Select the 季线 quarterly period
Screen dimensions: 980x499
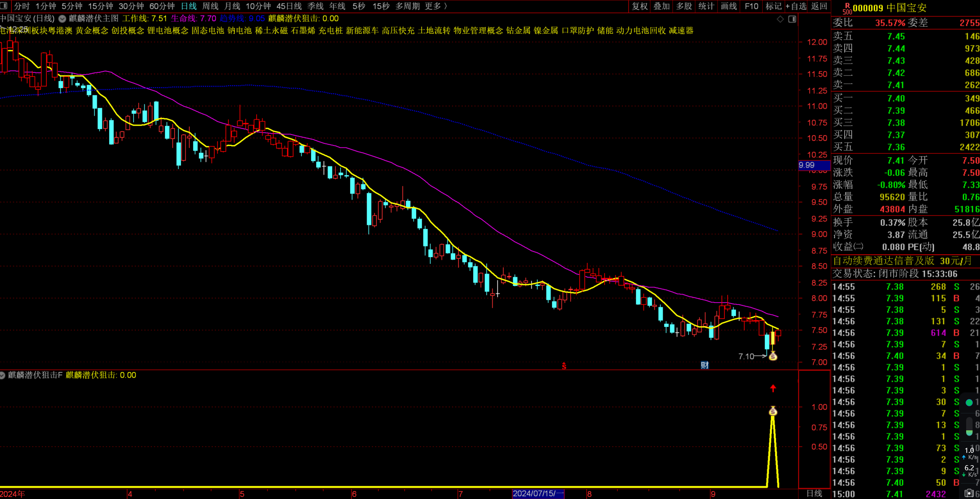(315, 6)
